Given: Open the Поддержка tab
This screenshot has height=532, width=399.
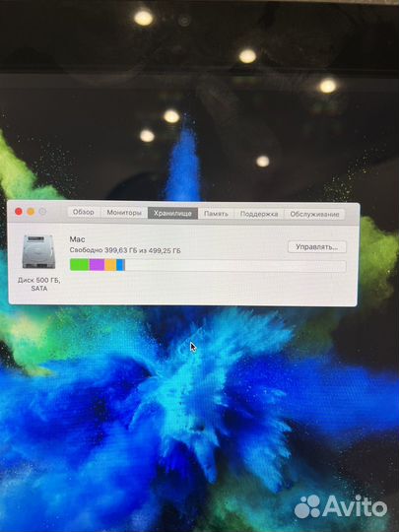Looking at the screenshot, I should pos(259,214).
